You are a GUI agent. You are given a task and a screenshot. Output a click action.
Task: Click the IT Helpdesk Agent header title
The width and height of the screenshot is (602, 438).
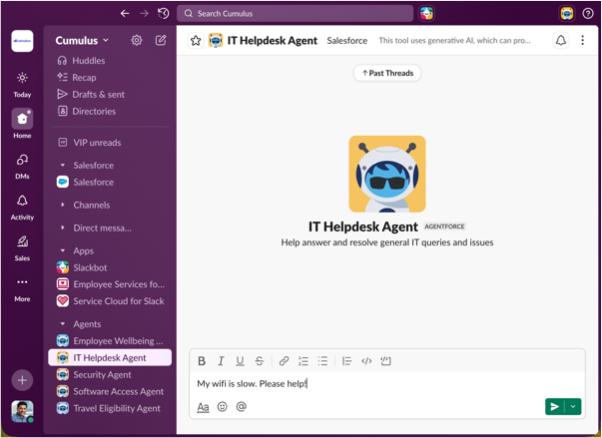272,41
